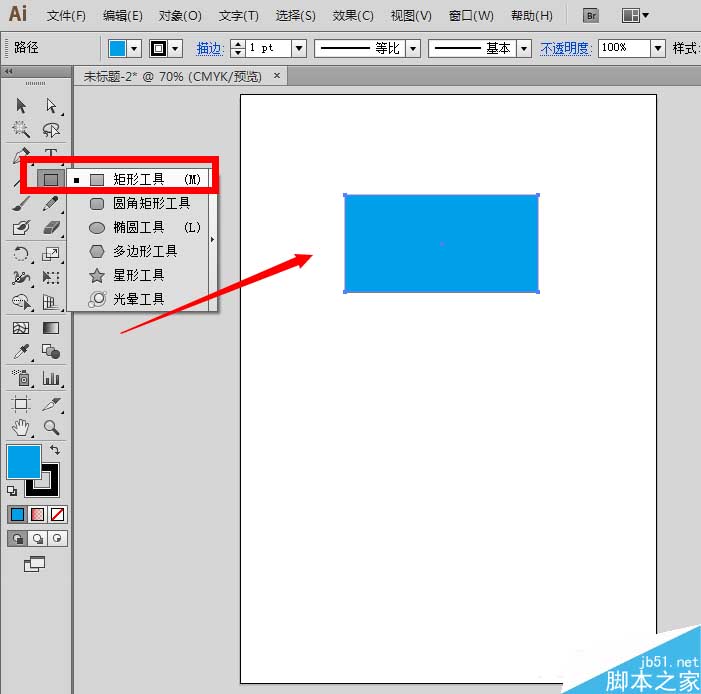
Task: Select the Free Transform tool
Action: point(51,278)
